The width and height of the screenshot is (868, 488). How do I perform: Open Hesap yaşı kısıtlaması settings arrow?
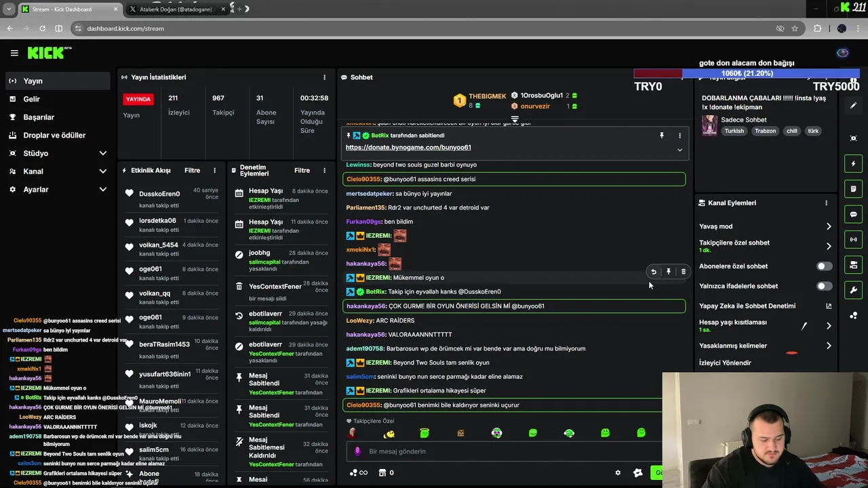point(828,326)
